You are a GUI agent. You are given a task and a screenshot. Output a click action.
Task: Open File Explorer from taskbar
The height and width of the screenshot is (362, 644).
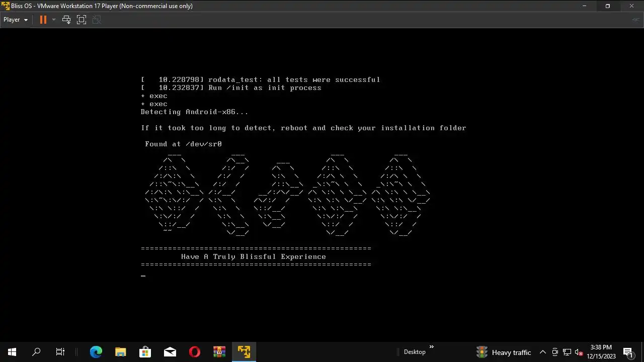[120, 352]
